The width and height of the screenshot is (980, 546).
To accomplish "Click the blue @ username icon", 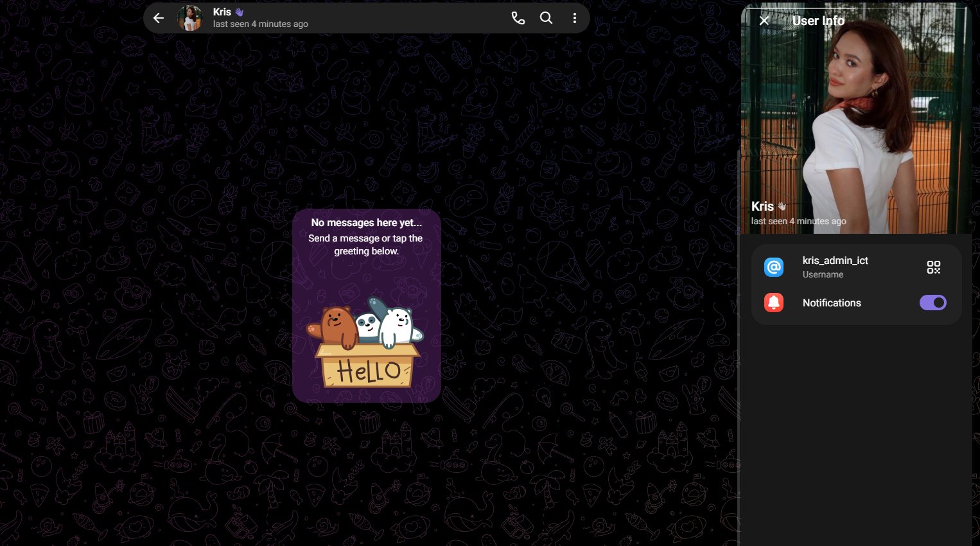I will point(774,267).
